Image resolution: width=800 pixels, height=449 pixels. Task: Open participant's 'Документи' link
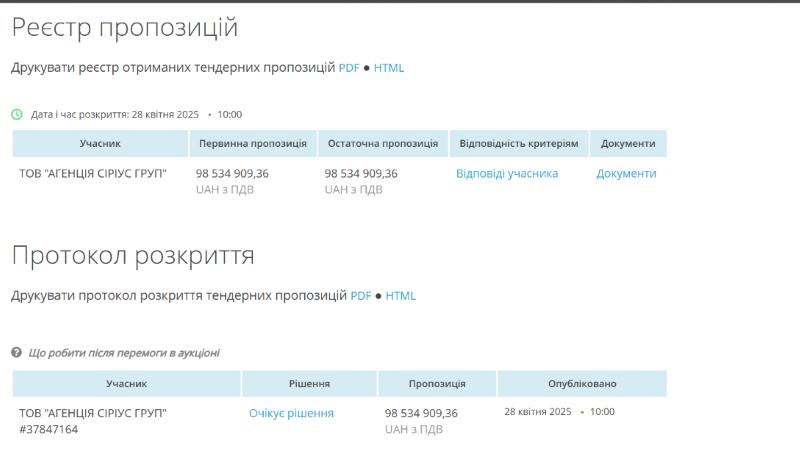click(x=626, y=174)
